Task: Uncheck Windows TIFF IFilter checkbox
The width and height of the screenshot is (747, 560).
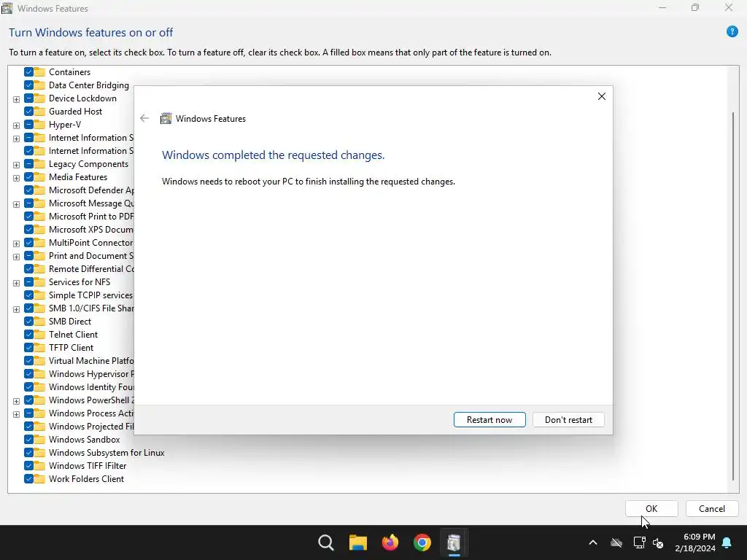Action: click(28, 466)
